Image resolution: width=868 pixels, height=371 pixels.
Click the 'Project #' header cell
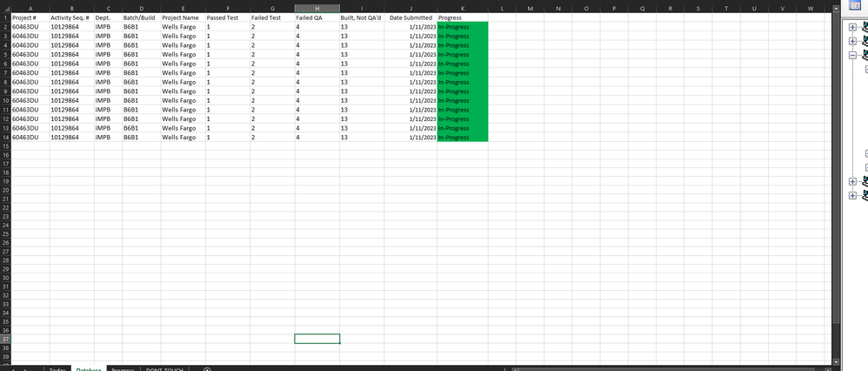(30, 17)
